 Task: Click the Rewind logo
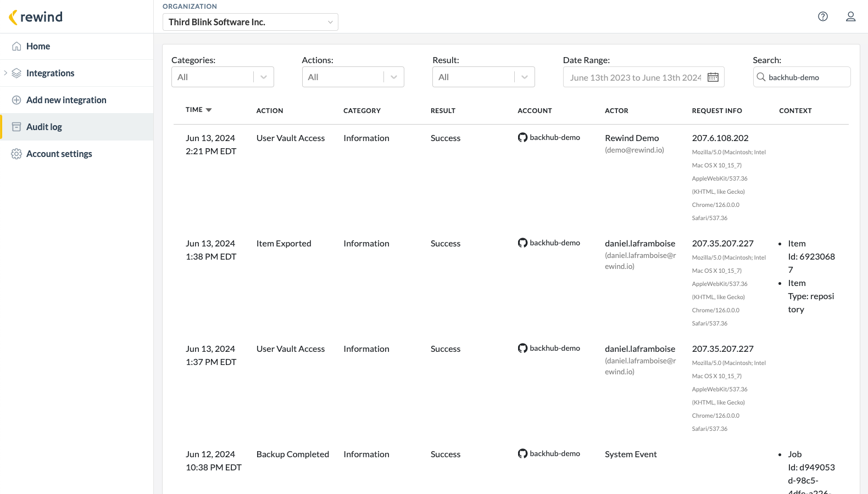pyautogui.click(x=36, y=17)
